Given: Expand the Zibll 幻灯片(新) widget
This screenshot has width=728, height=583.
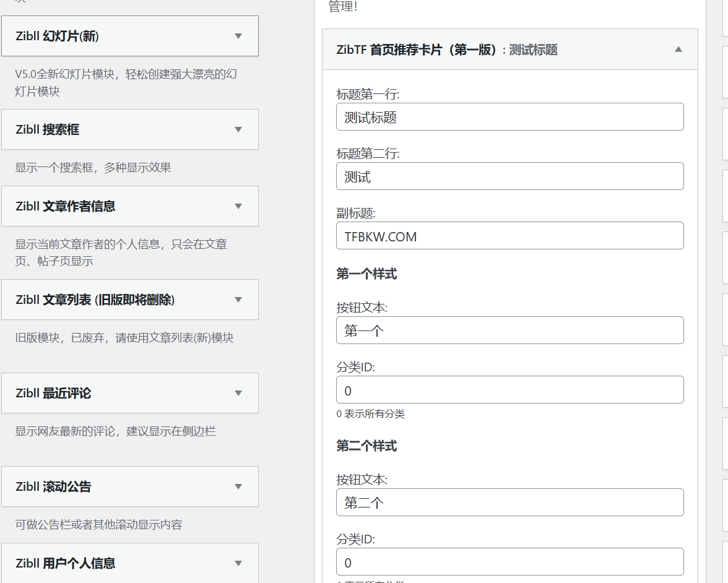Looking at the screenshot, I should tap(238, 36).
